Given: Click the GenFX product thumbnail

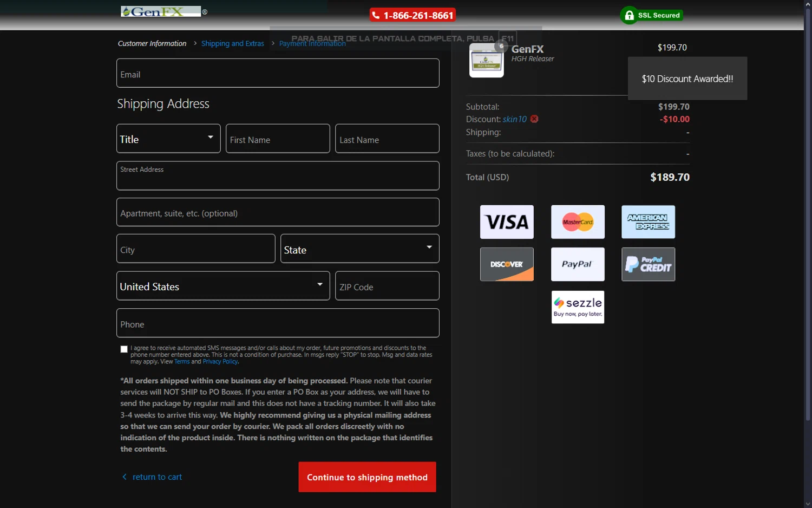Looking at the screenshot, I should pos(486,61).
